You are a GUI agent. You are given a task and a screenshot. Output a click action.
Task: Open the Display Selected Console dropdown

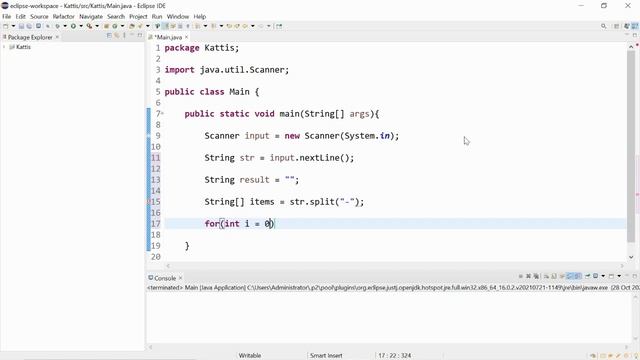[x=603, y=276]
